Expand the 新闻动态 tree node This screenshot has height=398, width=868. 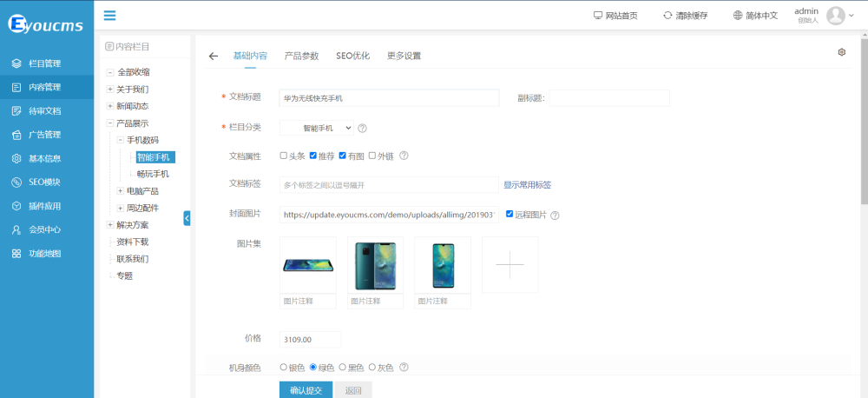tap(110, 106)
